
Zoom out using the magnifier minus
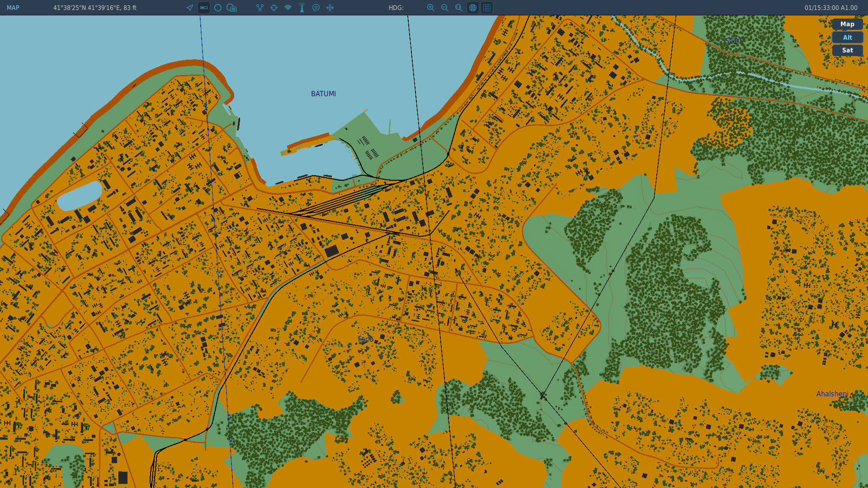point(445,8)
